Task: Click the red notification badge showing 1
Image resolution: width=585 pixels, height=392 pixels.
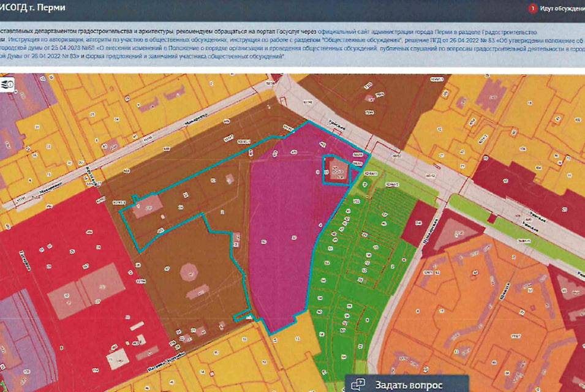Action: [533, 9]
